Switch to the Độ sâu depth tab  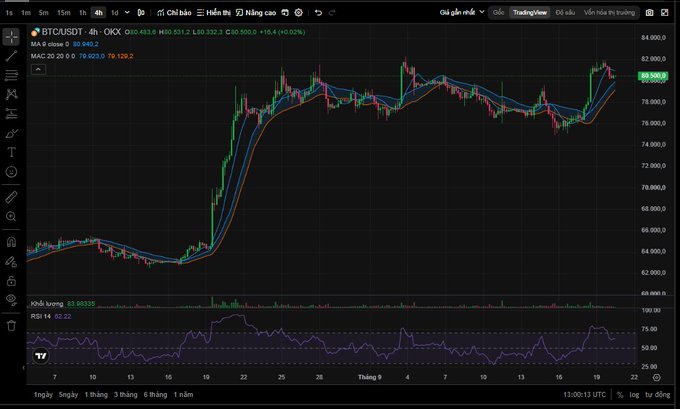pyautogui.click(x=565, y=13)
